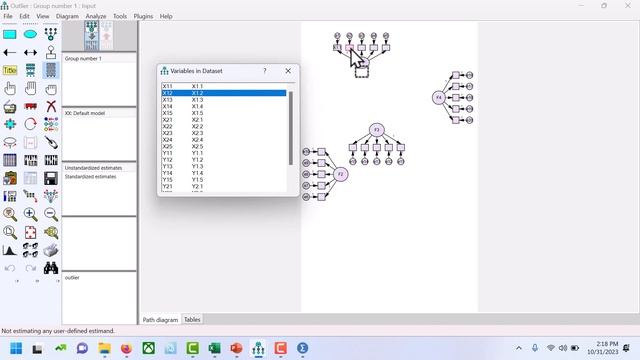
Task: Select variable X11 in the dataset list
Action: [x=224, y=87]
